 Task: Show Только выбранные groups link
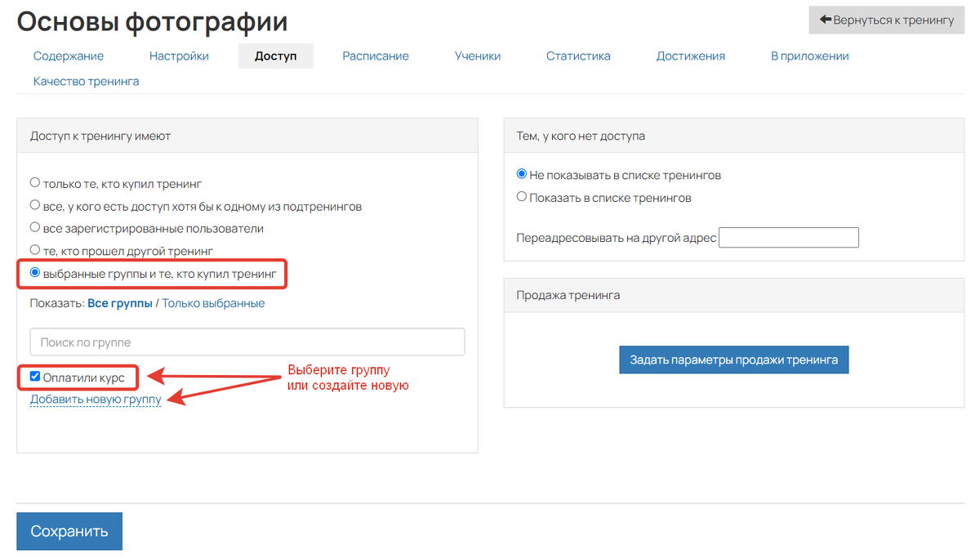tap(213, 303)
